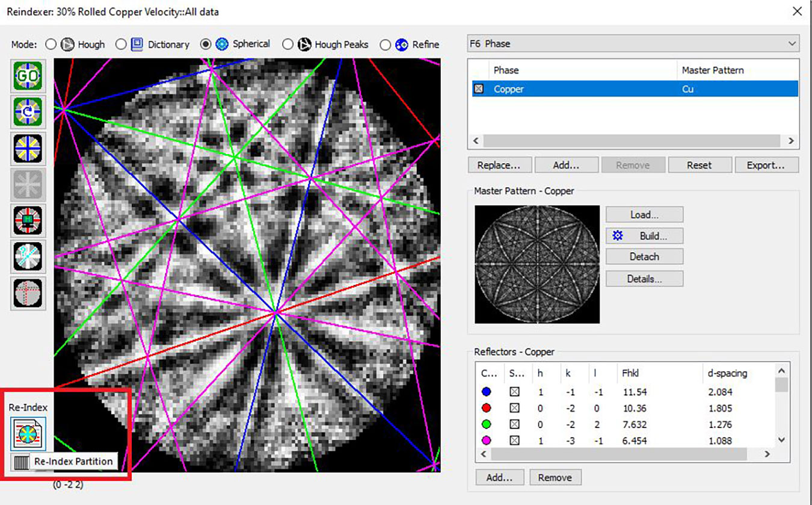Click the gear icon on the Build button
The image size is (812, 505).
coord(618,236)
